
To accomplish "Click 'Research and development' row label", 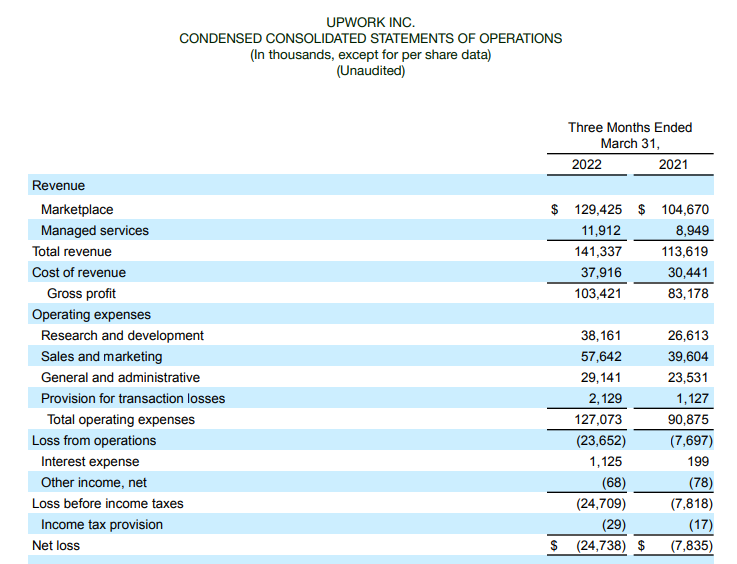I will [x=122, y=336].
